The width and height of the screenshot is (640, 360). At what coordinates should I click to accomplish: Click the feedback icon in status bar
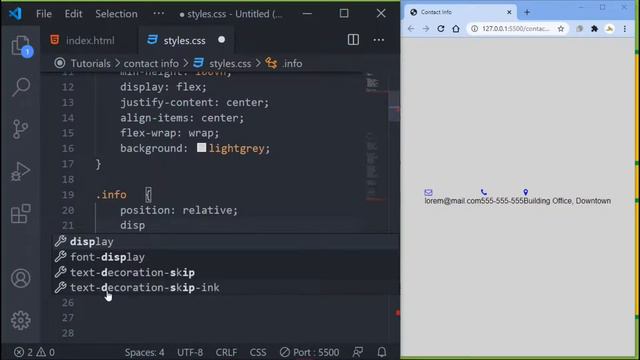point(358,352)
